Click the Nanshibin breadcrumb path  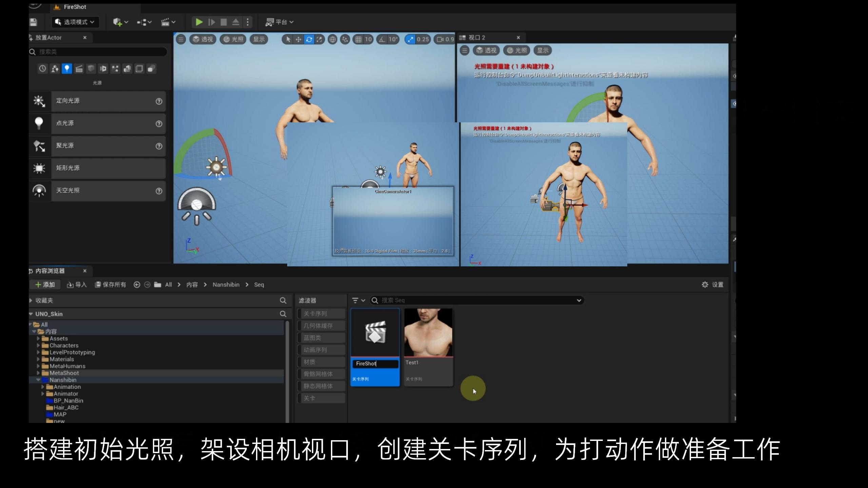coord(226,285)
